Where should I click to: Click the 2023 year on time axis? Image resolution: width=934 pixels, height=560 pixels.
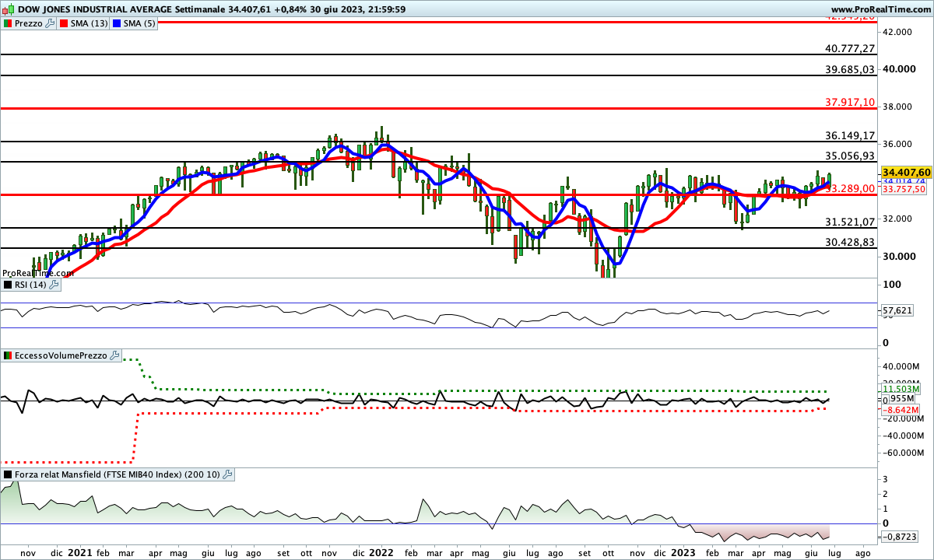coord(683,552)
